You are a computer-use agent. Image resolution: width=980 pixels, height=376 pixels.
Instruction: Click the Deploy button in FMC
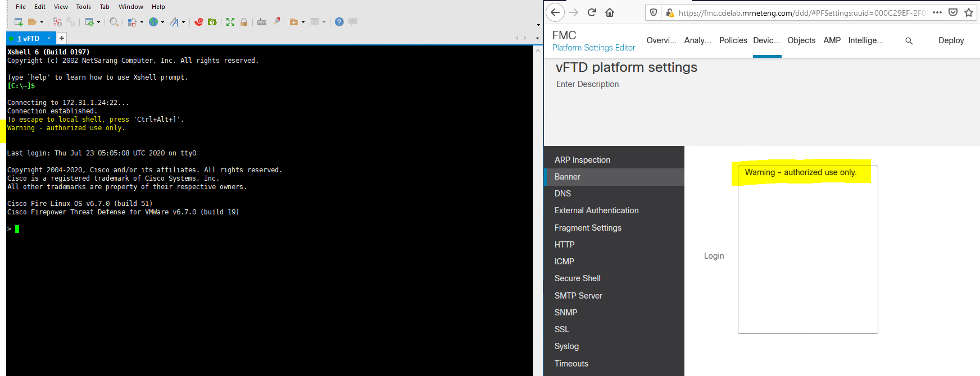pyautogui.click(x=951, y=40)
